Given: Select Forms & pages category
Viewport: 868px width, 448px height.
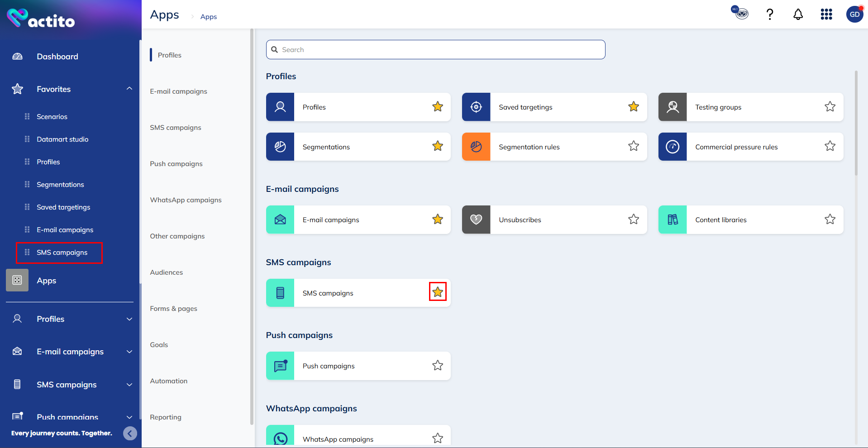Looking at the screenshot, I should (174, 309).
